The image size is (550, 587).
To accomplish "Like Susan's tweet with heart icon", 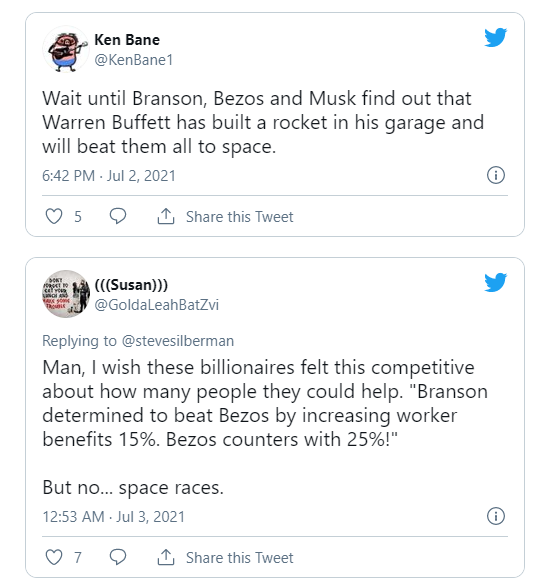I will pyautogui.click(x=54, y=557).
